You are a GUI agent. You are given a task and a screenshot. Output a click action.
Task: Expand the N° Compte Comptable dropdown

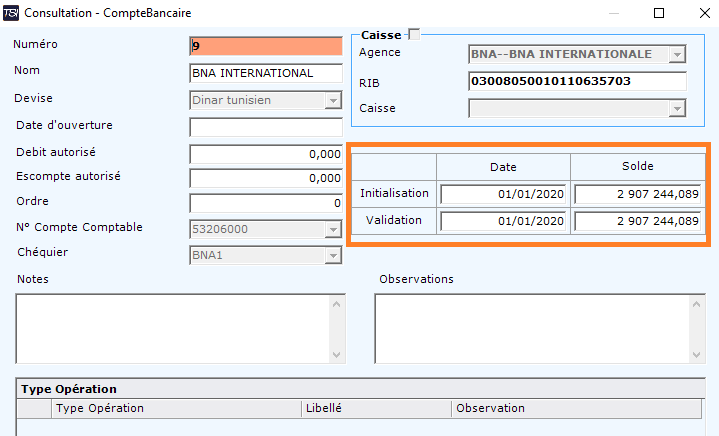tap(333, 229)
